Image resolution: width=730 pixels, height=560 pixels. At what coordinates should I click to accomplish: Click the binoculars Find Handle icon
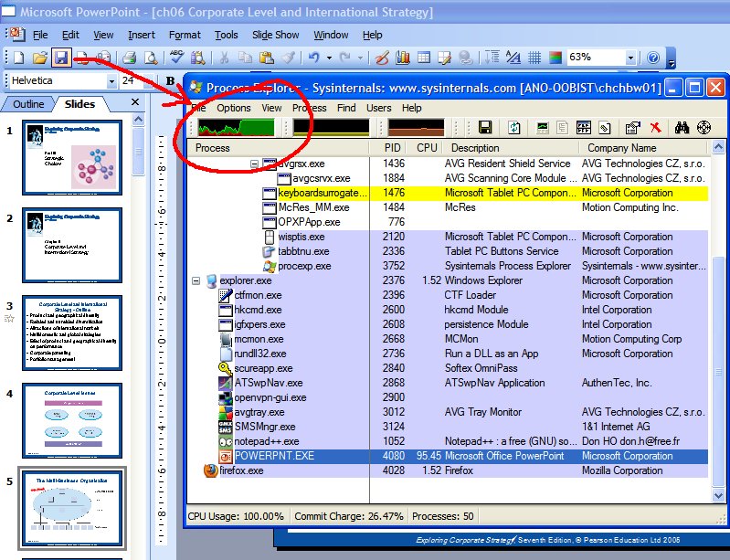pos(682,127)
